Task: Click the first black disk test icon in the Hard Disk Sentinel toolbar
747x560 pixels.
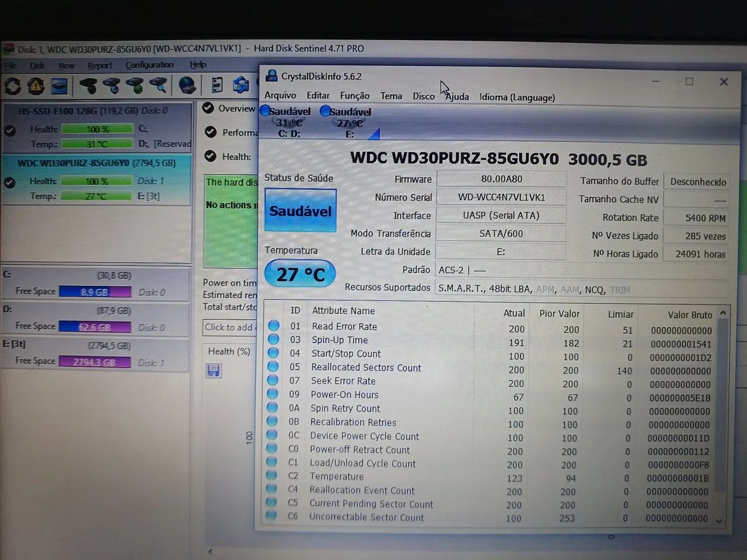Action: 88,86
